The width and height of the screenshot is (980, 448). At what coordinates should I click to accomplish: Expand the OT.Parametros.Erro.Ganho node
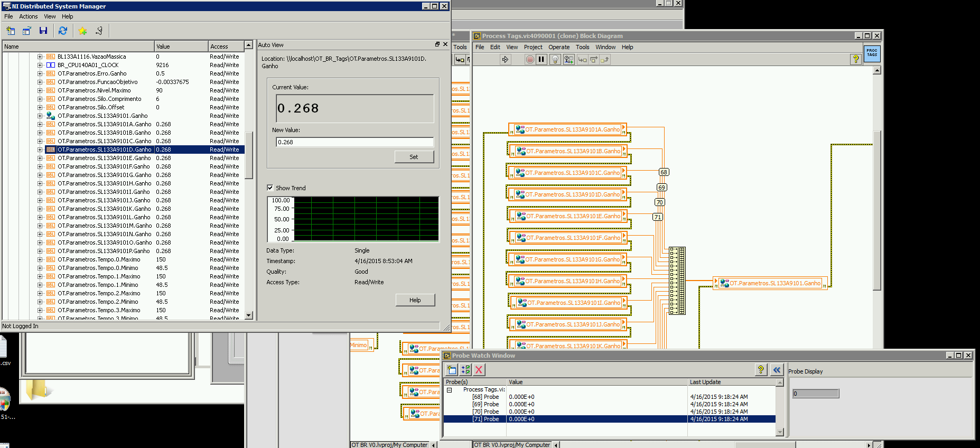pos(40,73)
